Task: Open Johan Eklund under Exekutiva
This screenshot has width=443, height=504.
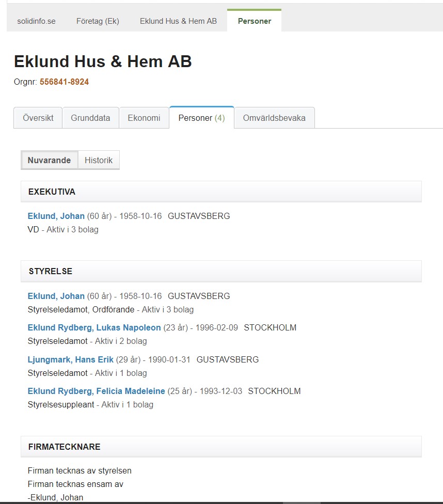Action: tap(56, 216)
